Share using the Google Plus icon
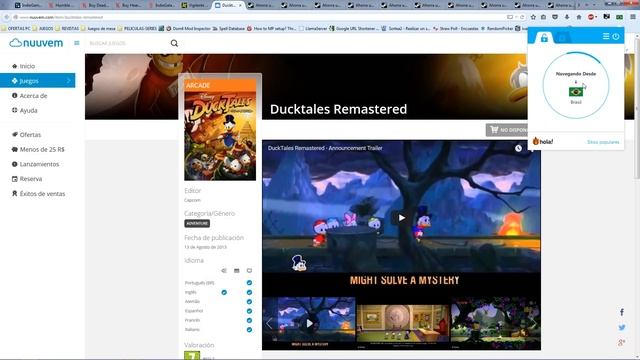640x360 pixels. coord(622,343)
